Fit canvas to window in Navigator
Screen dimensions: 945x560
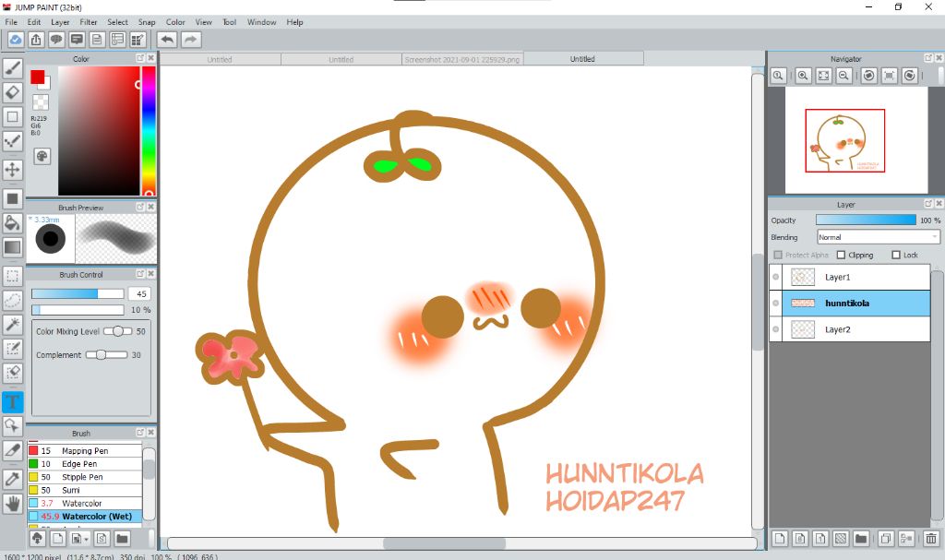coord(823,76)
